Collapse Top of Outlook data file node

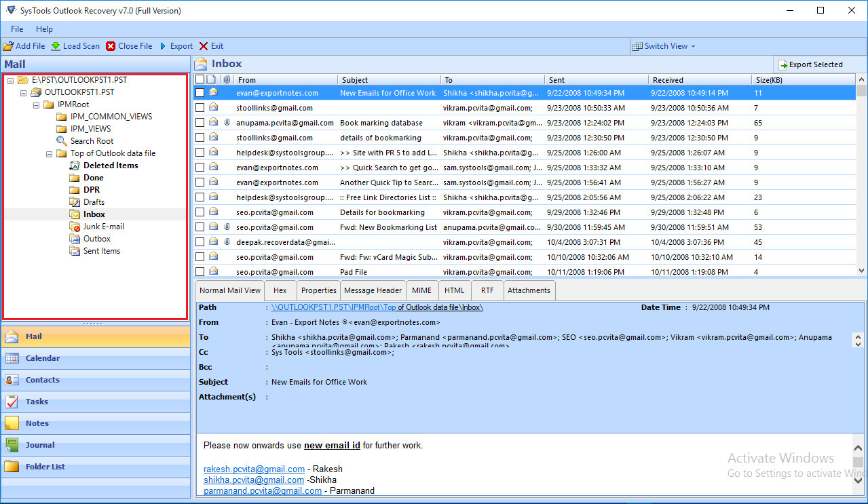[49, 153]
